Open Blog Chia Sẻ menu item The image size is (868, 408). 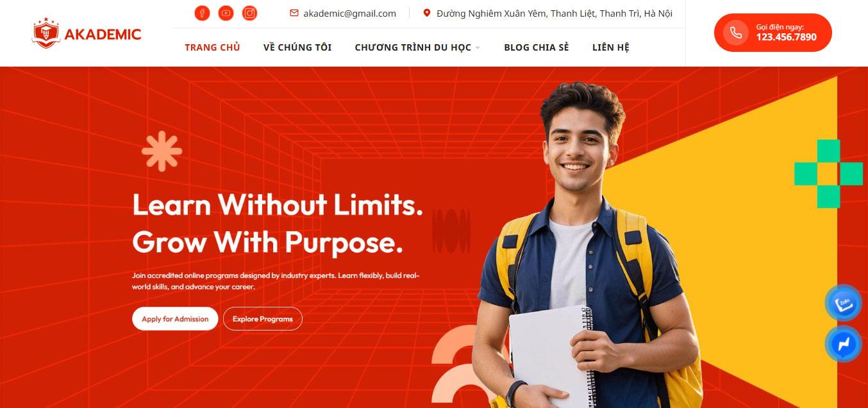pos(537,47)
